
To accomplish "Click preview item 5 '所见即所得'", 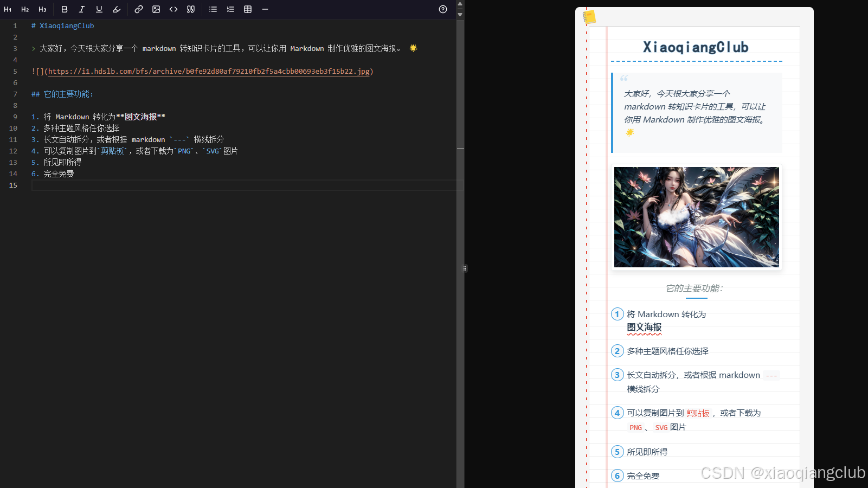I will click(x=647, y=452).
